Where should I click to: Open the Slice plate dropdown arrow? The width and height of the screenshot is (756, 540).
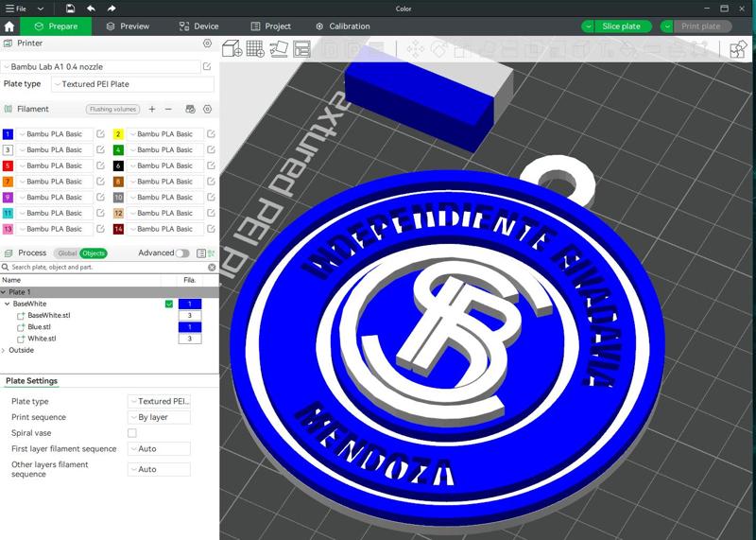tap(587, 26)
